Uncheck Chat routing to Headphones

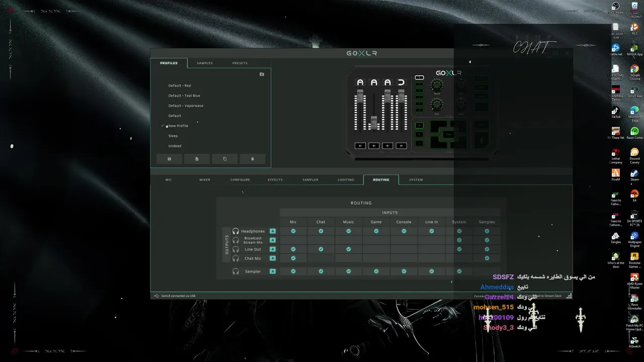point(321,231)
